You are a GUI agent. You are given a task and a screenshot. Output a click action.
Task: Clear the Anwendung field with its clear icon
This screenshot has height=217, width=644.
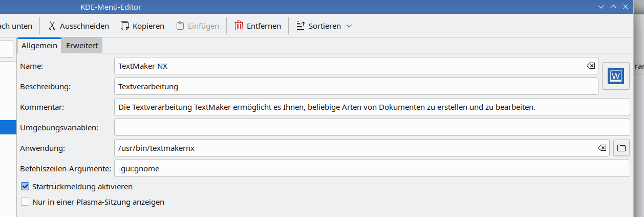pos(602,148)
